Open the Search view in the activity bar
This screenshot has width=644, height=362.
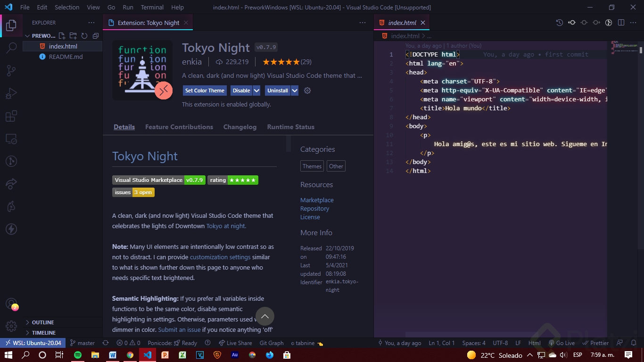[x=11, y=47]
